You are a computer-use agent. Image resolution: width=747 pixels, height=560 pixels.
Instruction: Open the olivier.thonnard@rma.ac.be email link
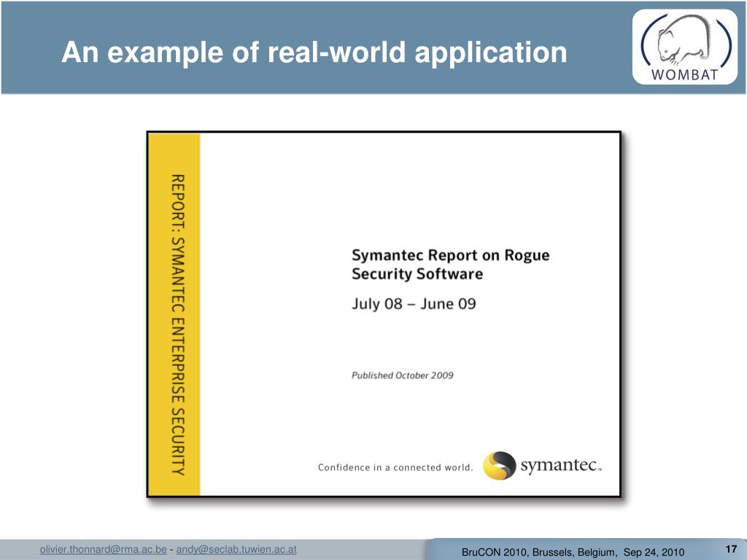pos(104,549)
